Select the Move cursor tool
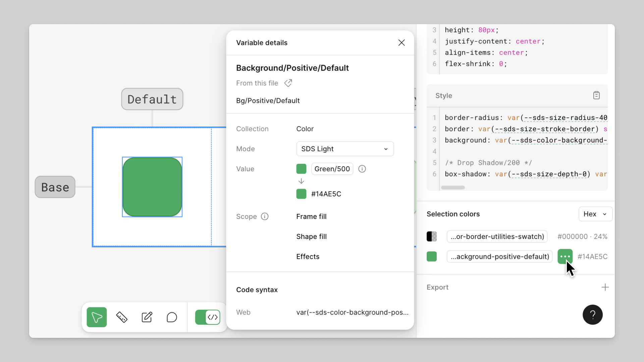 tap(97, 317)
